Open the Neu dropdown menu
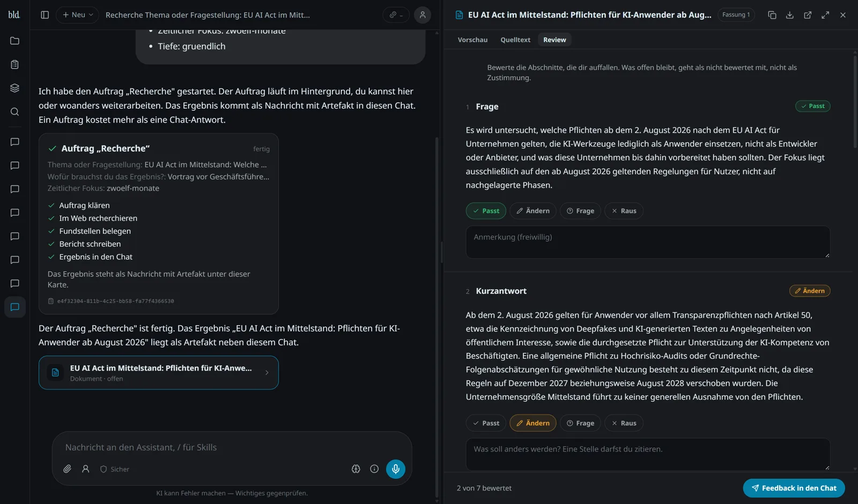This screenshot has height=504, width=858. [78, 15]
